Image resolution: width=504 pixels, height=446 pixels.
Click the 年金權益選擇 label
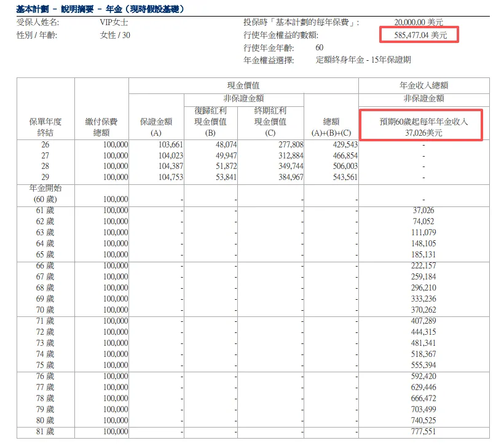(269, 60)
